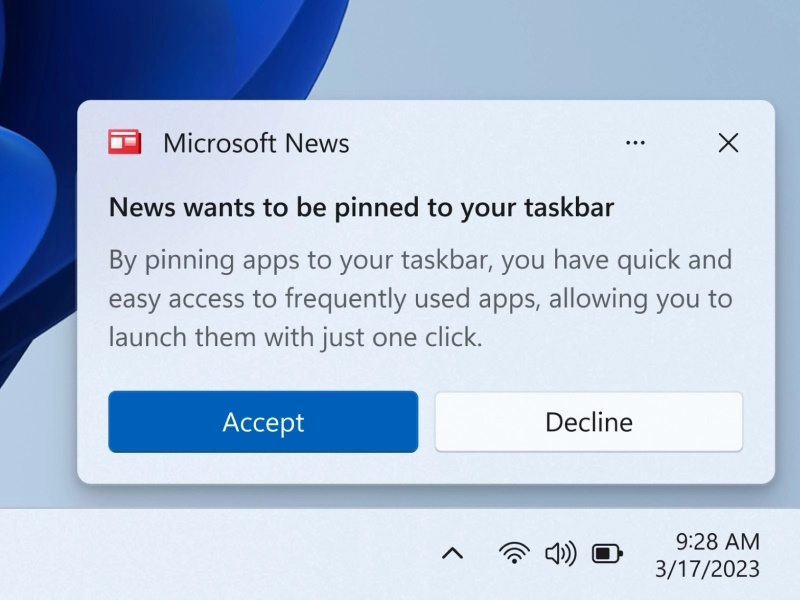
Task: Click the Microsoft News header label
Action: click(256, 143)
